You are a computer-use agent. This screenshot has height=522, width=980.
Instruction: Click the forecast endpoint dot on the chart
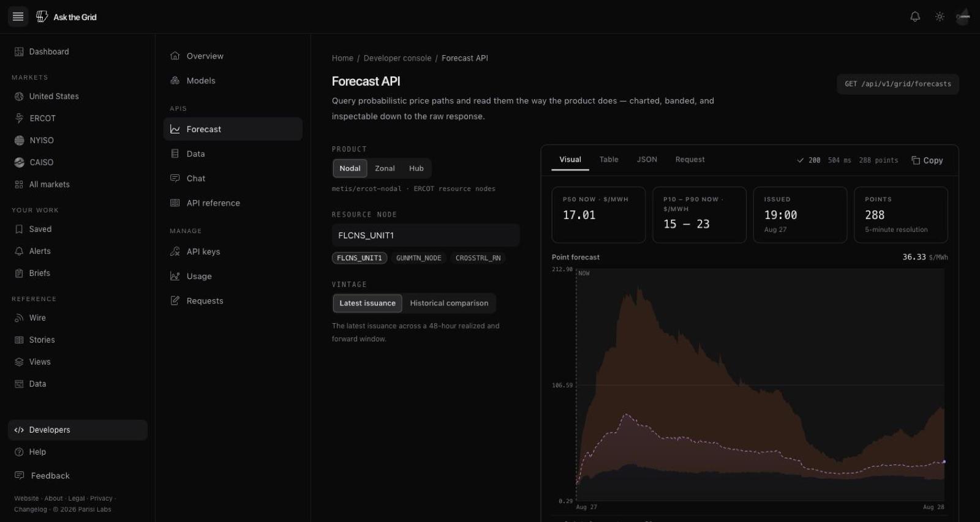tap(944, 461)
